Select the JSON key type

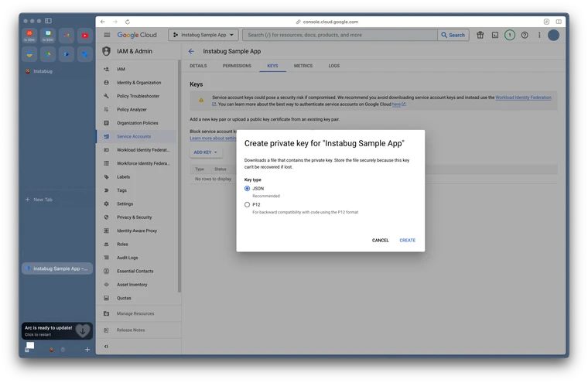(x=248, y=188)
